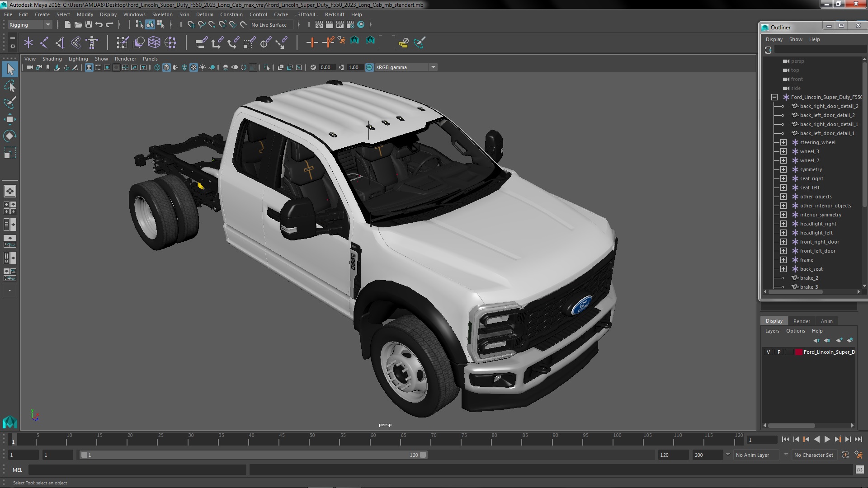Click the Auto Key toggle icon
The height and width of the screenshot is (488, 868).
[x=845, y=455]
